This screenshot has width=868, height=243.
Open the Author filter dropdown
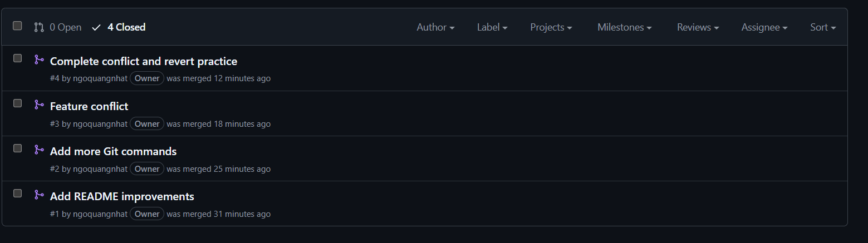coord(435,27)
